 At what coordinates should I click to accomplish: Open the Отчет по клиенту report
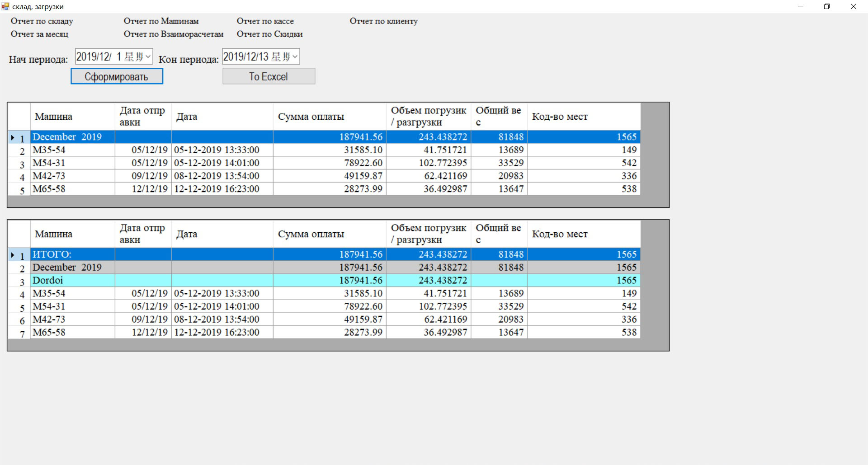pyautogui.click(x=383, y=21)
